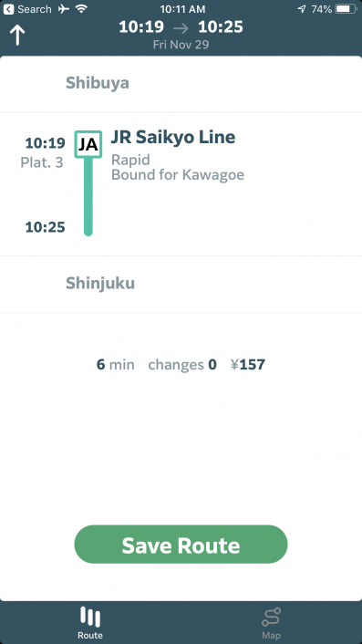The width and height of the screenshot is (362, 644).
Task: Open the Map tab icon
Action: click(x=271, y=618)
